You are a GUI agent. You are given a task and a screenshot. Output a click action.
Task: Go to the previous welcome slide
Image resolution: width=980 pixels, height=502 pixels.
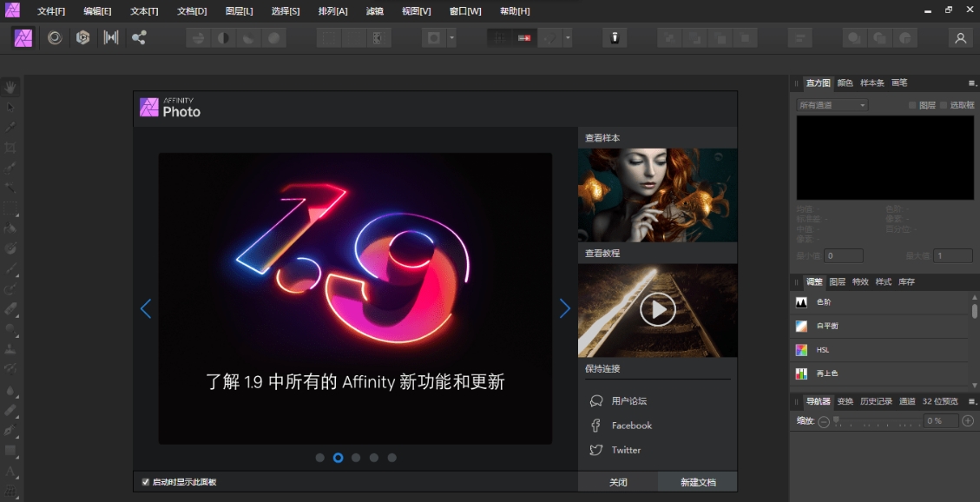coord(146,308)
